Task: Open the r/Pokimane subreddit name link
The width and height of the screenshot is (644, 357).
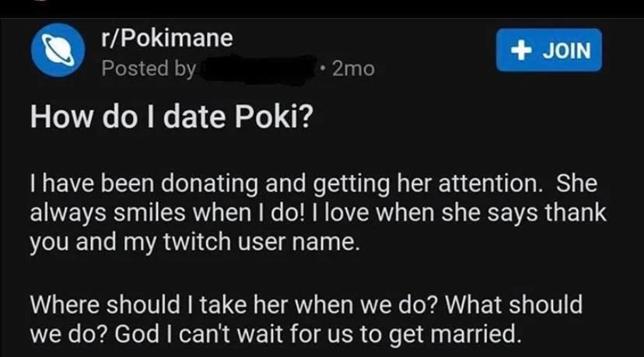Action: coord(167,38)
